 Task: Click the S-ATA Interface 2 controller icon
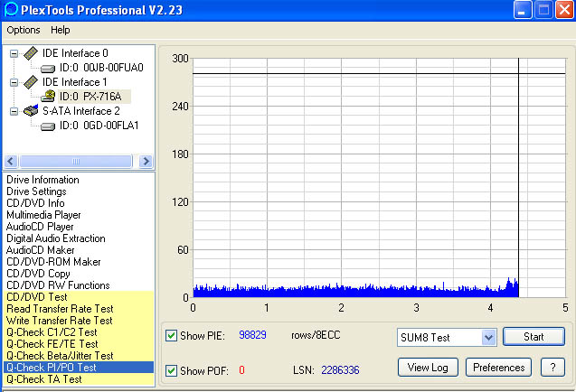[31, 110]
